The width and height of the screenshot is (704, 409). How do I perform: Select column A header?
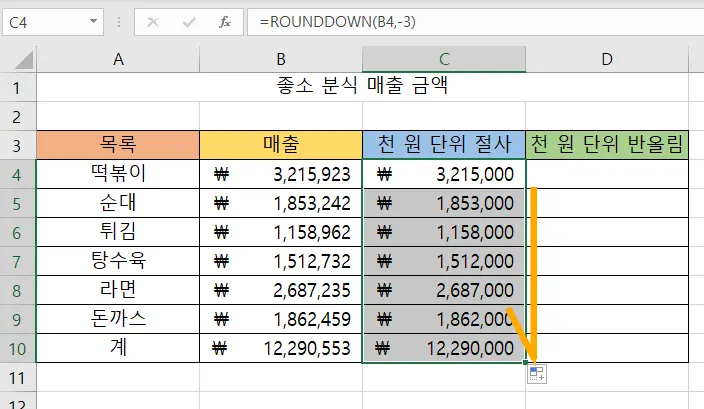coord(118,59)
